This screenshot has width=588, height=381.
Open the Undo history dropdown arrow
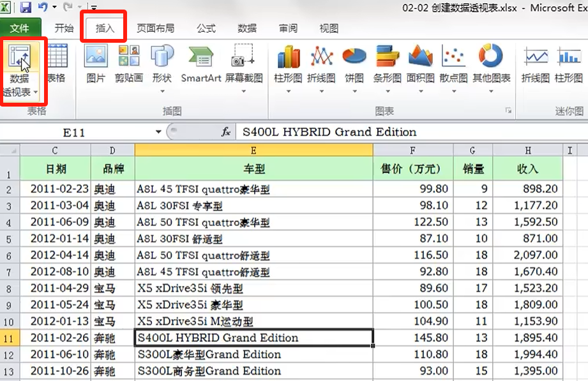(55, 7)
